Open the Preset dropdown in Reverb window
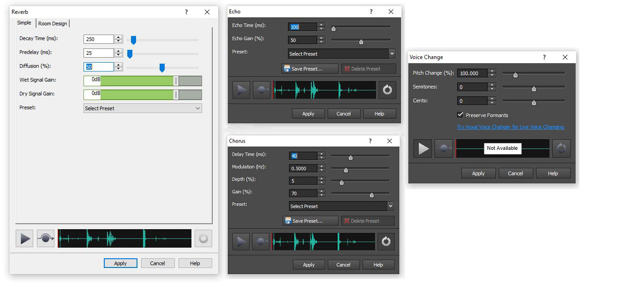Screen dimensions: 644x285 [143, 108]
